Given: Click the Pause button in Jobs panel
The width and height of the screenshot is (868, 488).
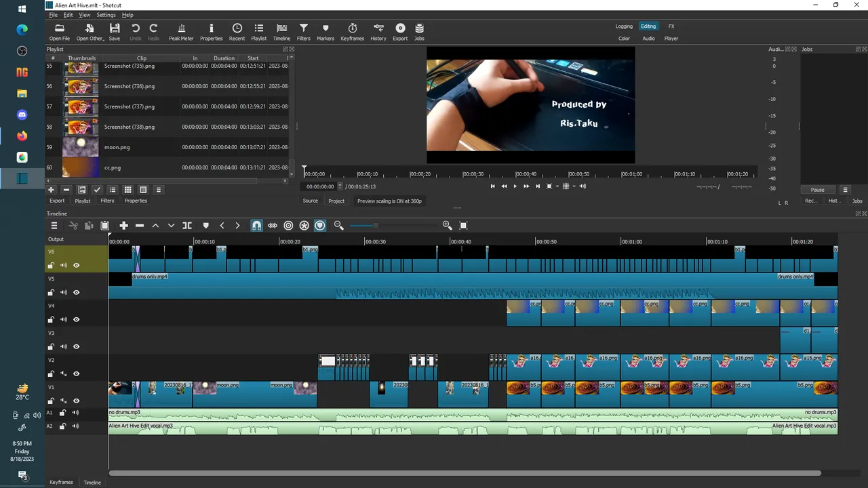Looking at the screenshot, I should (x=817, y=190).
